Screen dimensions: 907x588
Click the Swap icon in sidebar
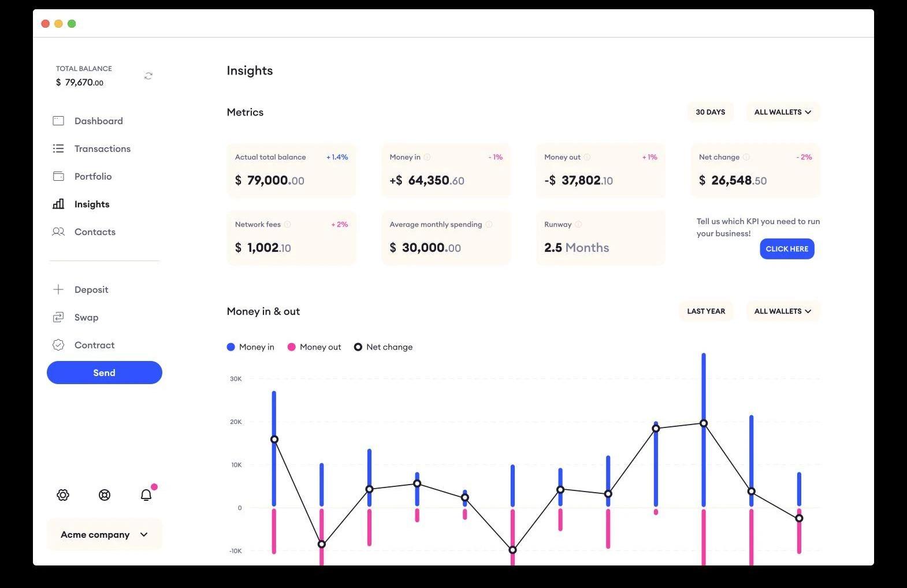click(58, 317)
